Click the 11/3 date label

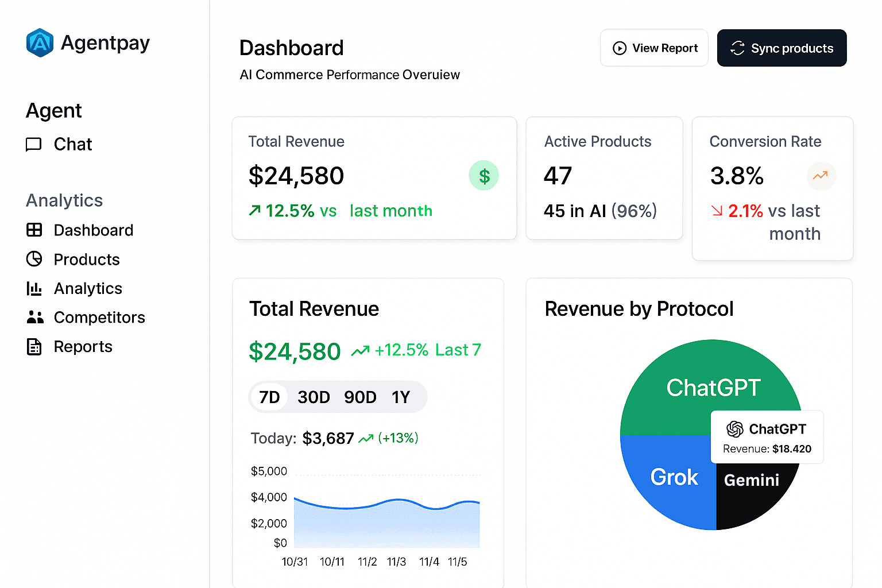396,562
